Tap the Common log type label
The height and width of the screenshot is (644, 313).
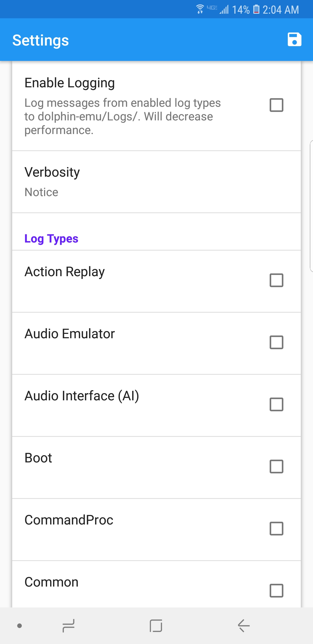point(52,582)
